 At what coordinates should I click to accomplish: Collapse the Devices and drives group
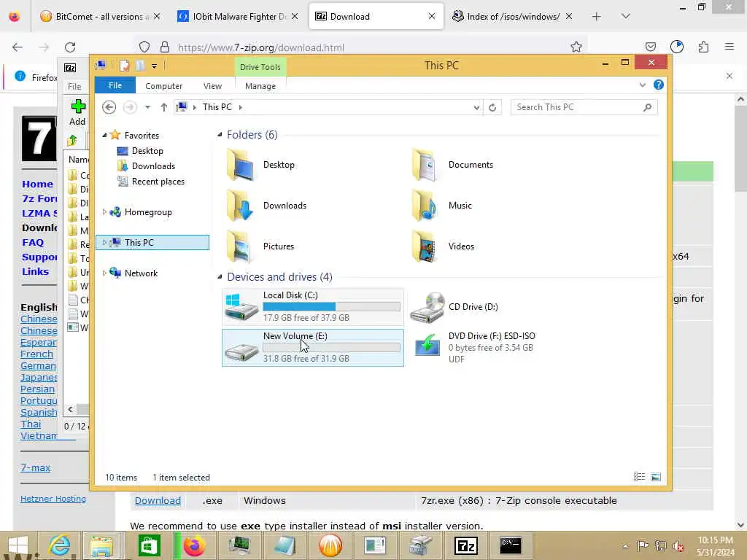coord(220,276)
